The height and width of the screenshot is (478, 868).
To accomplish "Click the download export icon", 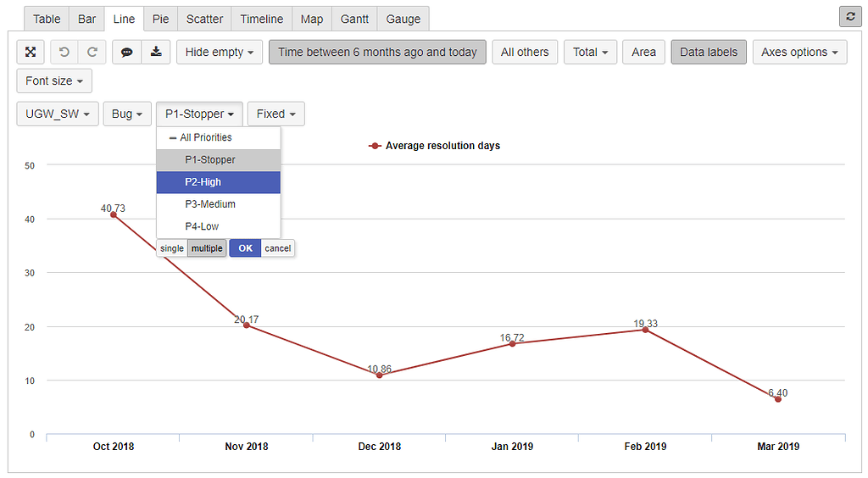I will click(155, 53).
